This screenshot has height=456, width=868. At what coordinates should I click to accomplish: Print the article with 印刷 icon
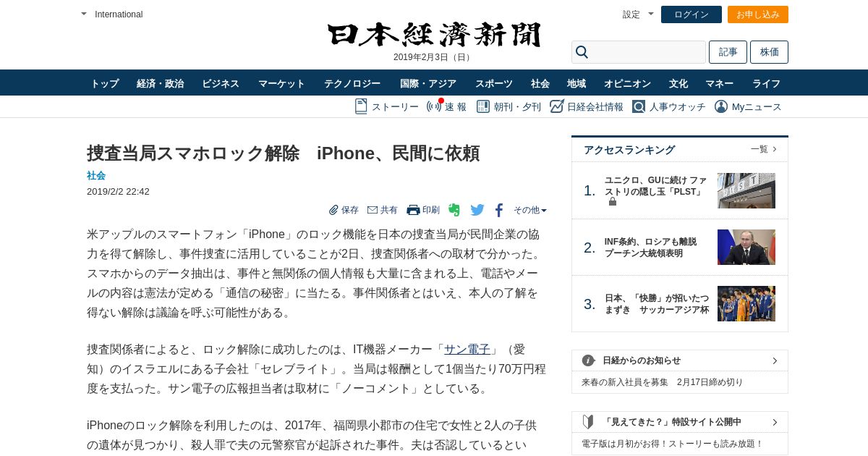[x=413, y=210]
